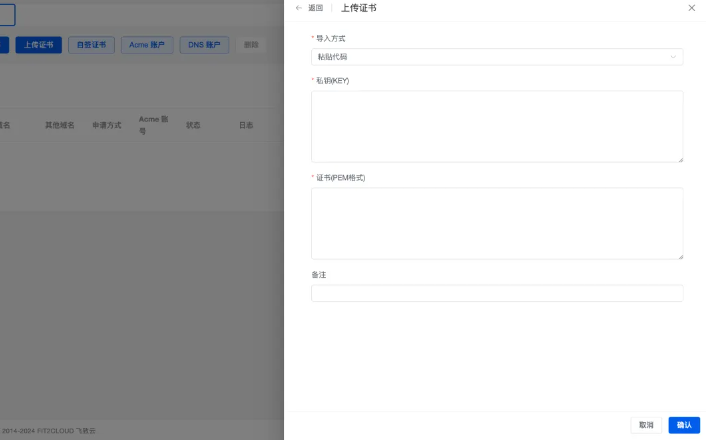Click the 上传证书 drawer title
Viewport: 714px width, 446px height.
coord(359,8)
